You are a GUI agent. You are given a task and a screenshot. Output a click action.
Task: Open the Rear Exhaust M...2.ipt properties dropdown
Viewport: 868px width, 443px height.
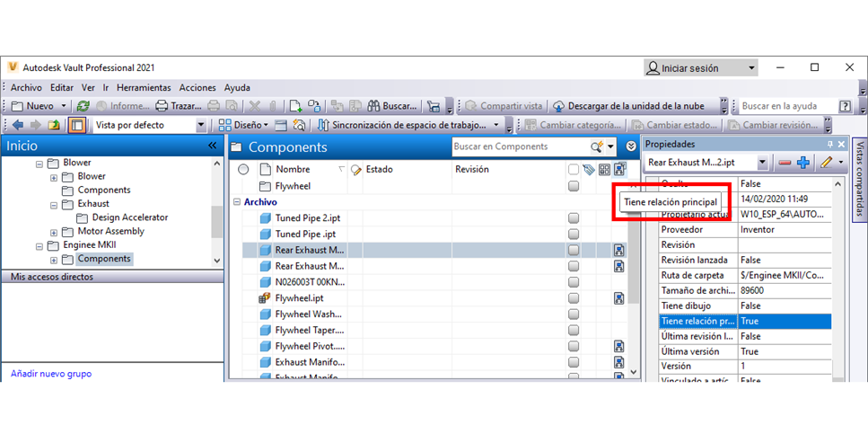point(762,163)
